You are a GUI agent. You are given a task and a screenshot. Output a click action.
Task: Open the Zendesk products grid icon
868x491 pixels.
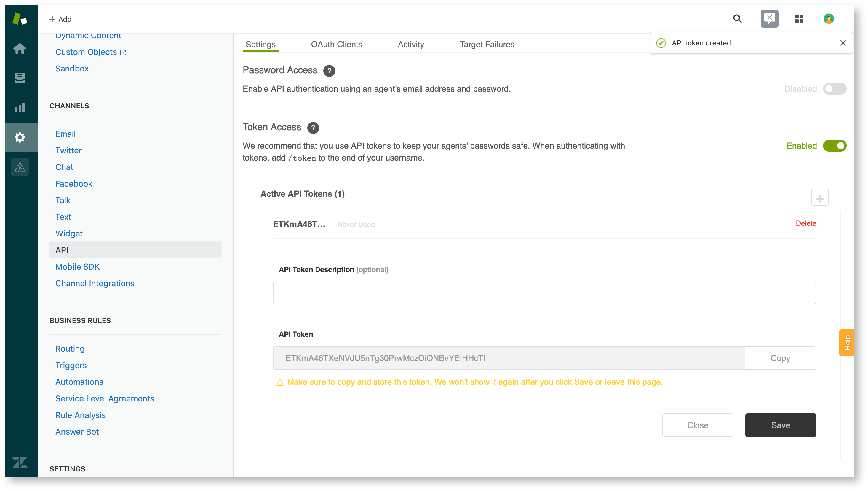point(799,19)
